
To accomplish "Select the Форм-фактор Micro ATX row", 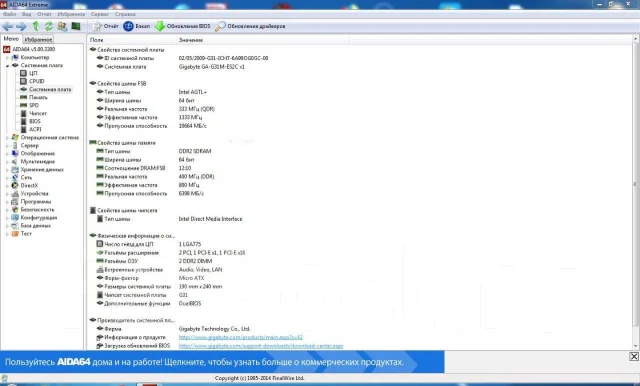I will (150, 278).
